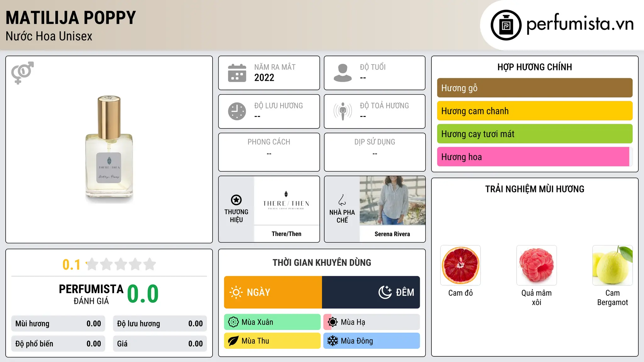
Task: Click the sun icon for Mùa Hạ
Action: [x=333, y=322]
